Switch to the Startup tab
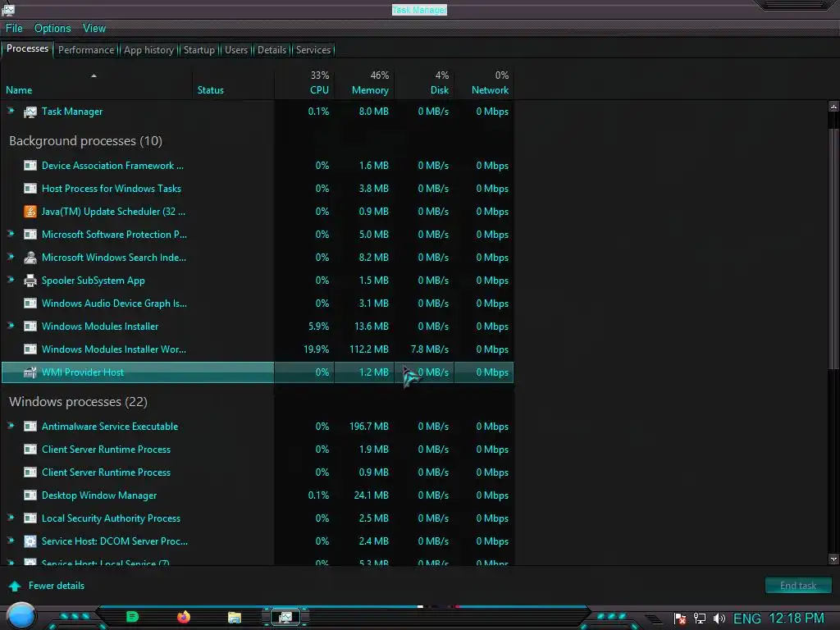 click(x=199, y=50)
